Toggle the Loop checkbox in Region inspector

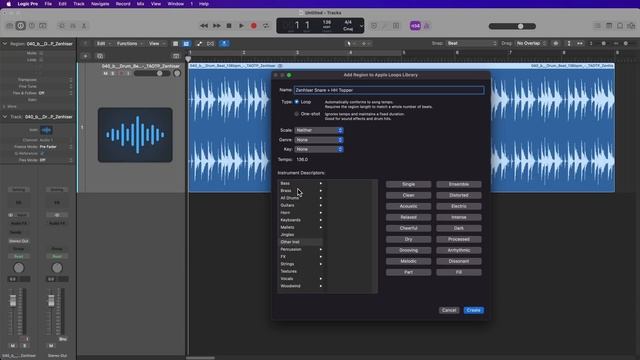[41, 60]
